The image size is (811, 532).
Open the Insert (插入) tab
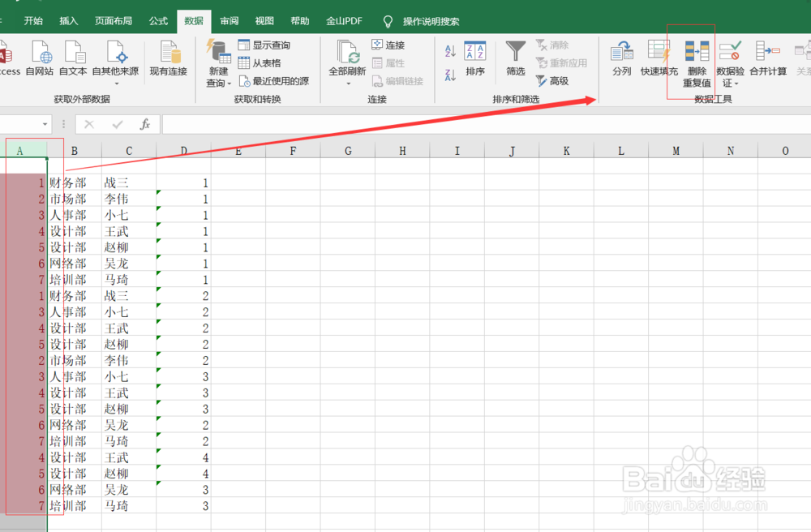tap(68, 21)
